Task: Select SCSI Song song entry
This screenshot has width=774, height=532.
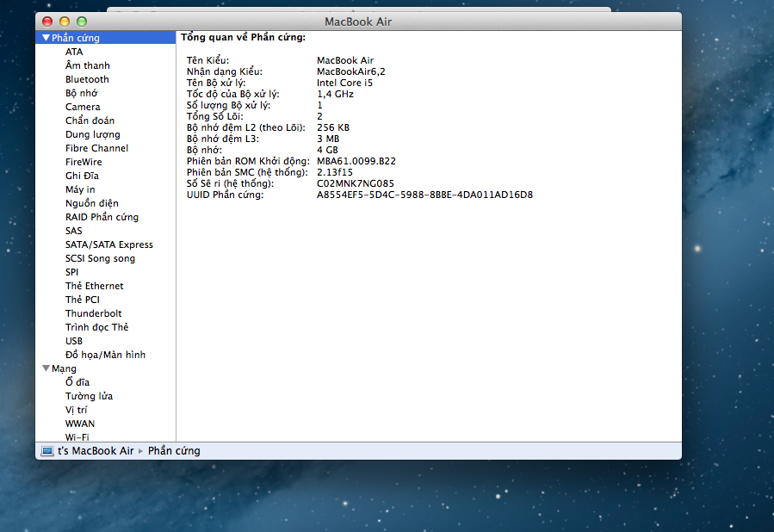Action: (x=100, y=258)
